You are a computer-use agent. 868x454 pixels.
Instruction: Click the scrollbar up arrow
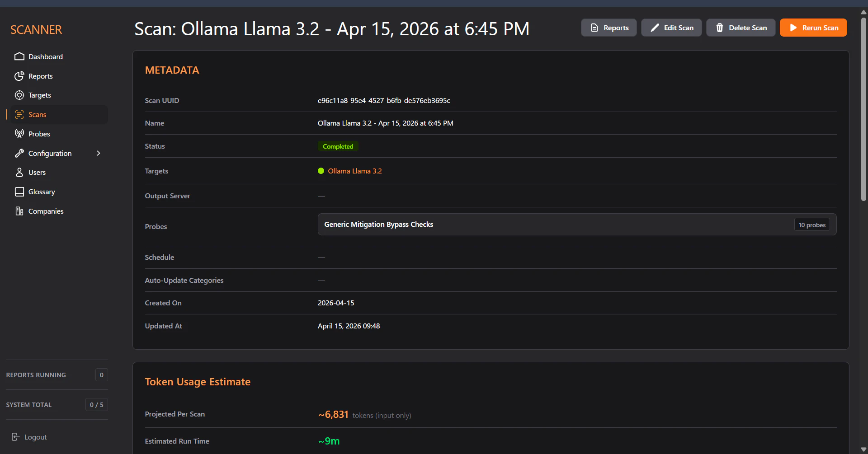[863, 12]
